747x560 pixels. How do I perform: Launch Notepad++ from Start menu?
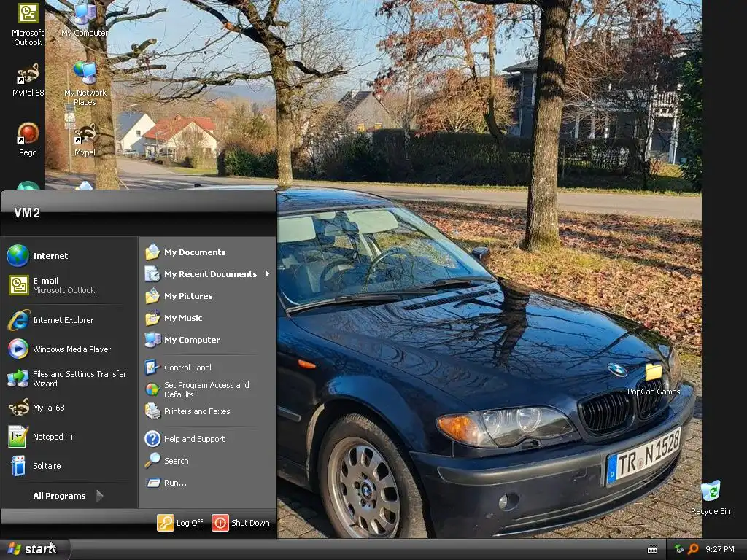coord(69,437)
